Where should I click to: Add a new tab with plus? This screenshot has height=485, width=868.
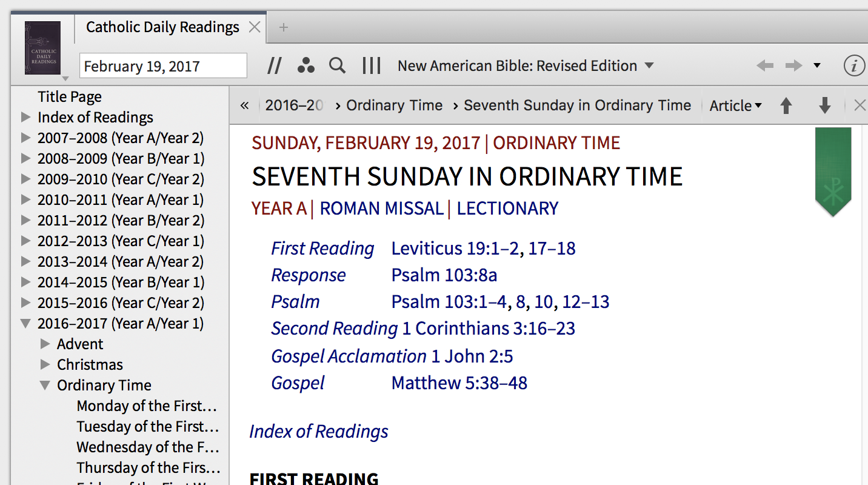[x=283, y=27]
